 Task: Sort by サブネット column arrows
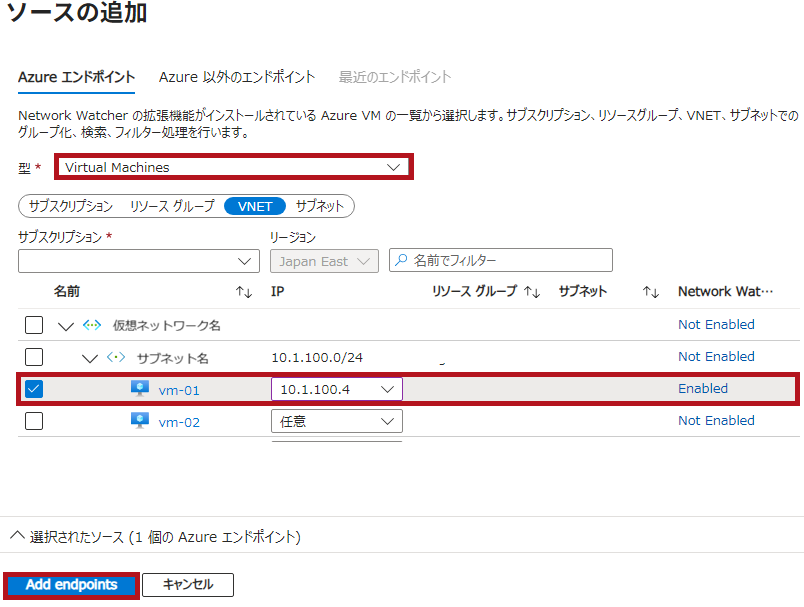tap(651, 292)
